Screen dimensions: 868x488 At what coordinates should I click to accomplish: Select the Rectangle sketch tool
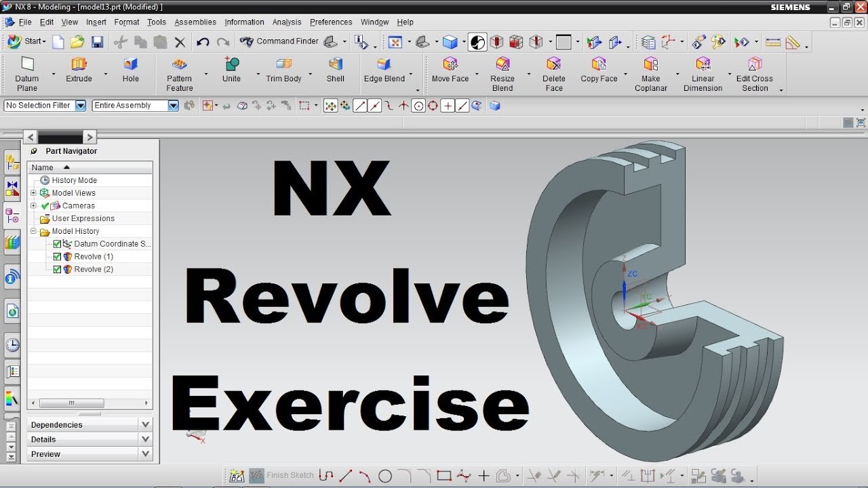click(x=444, y=476)
